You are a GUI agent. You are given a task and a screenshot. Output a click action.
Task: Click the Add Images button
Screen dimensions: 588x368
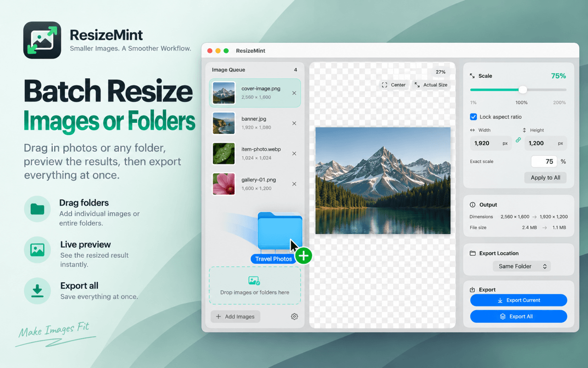[235, 316]
